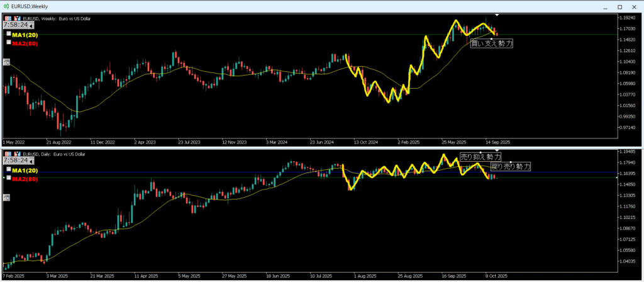
Task: Toggle the MA2(80) checkbox in Weekly chart
Action: (x=9, y=42)
